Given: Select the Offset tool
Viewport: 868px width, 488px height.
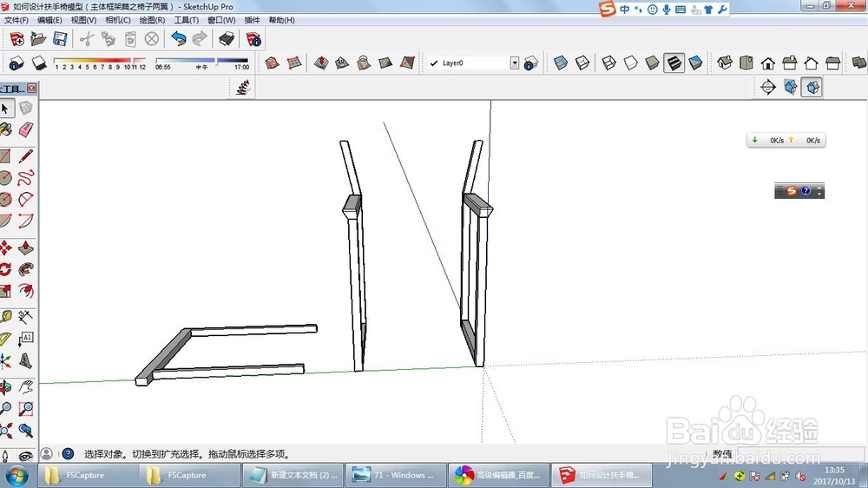Looking at the screenshot, I should (25, 290).
